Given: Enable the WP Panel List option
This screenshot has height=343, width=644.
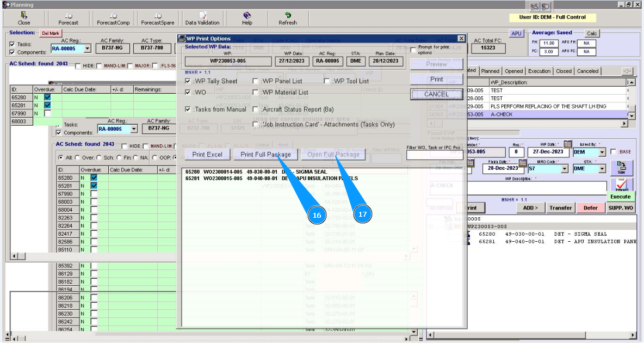Looking at the screenshot, I should coord(256,82).
